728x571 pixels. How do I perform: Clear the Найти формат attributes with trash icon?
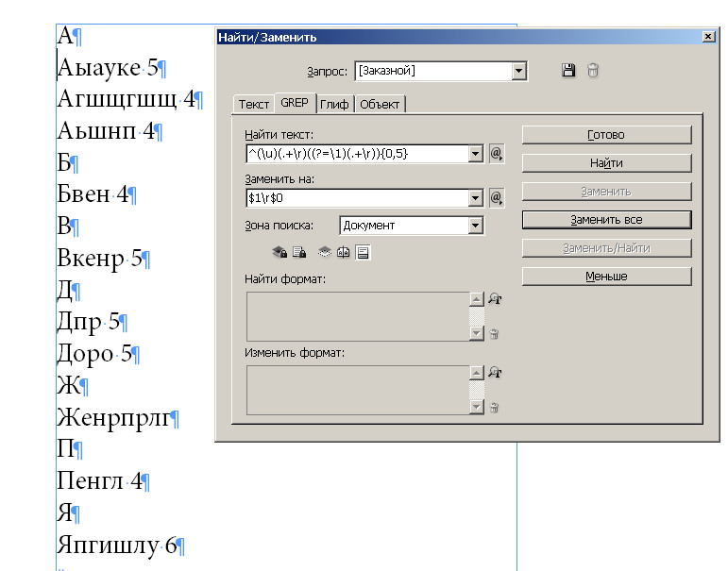[494, 334]
